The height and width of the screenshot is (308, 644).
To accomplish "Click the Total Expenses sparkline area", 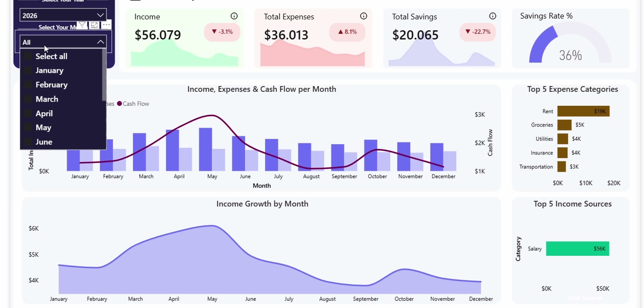I will tap(313, 53).
